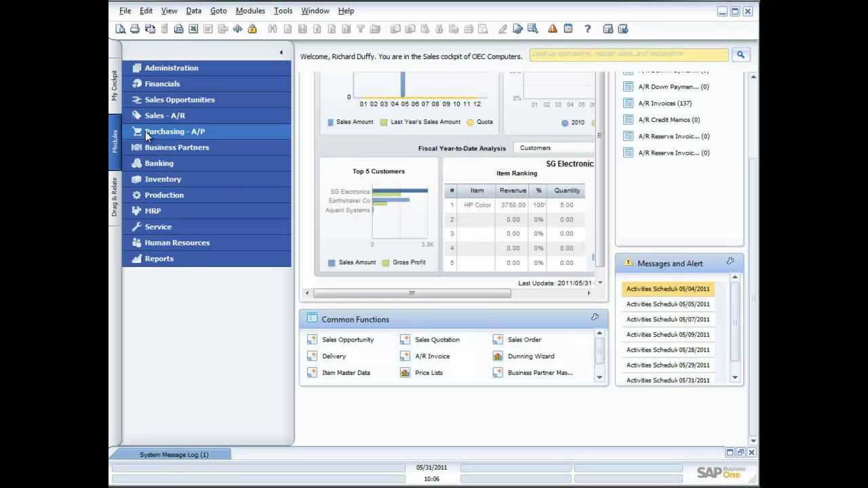
Task: Open Messages and Alert wrench settings
Action: tap(730, 261)
